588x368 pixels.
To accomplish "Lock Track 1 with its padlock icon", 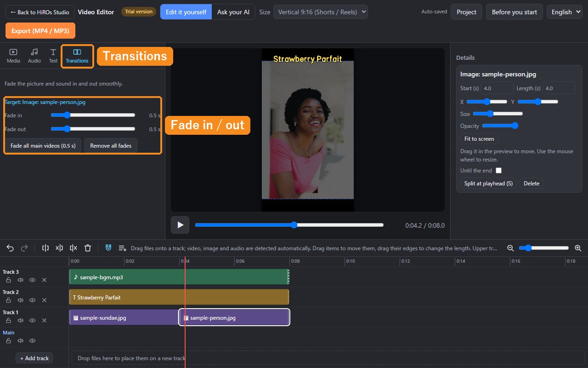I will [9, 320].
